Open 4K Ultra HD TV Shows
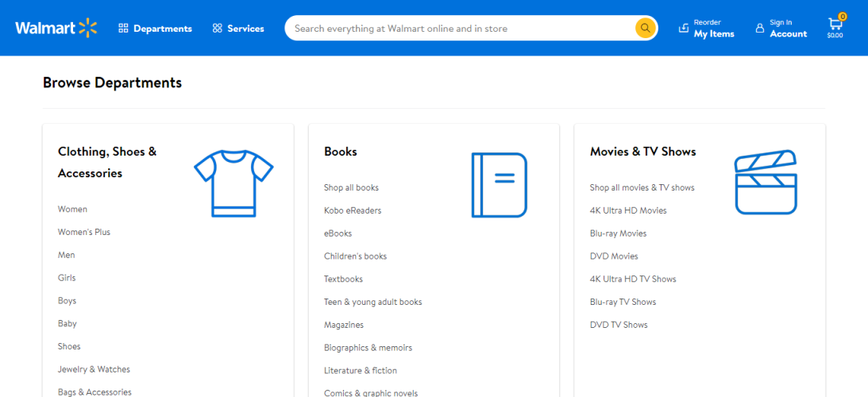 click(x=633, y=279)
